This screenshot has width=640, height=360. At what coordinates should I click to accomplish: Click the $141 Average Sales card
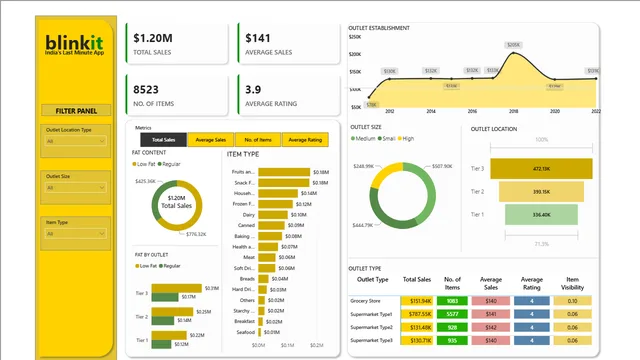tap(289, 44)
